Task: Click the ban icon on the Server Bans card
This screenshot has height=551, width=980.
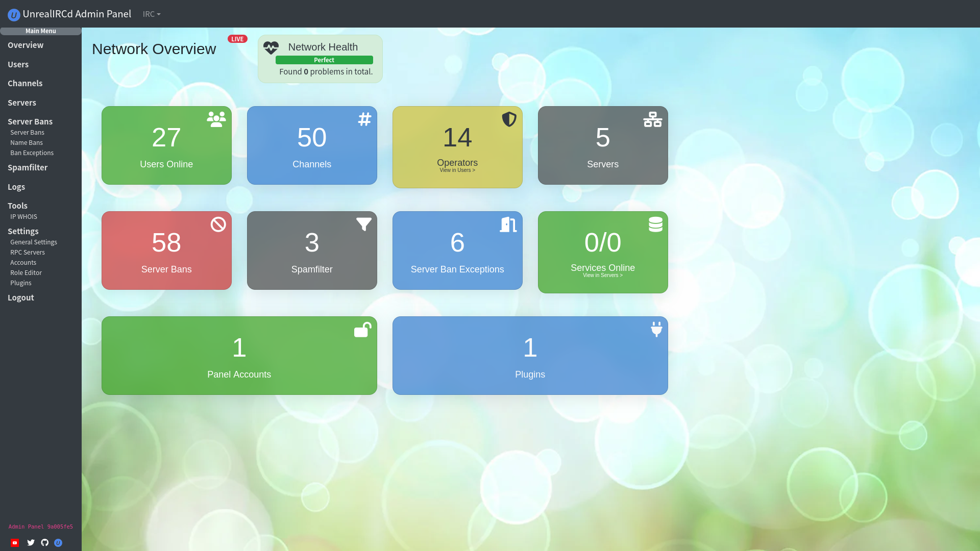Action: point(218,224)
